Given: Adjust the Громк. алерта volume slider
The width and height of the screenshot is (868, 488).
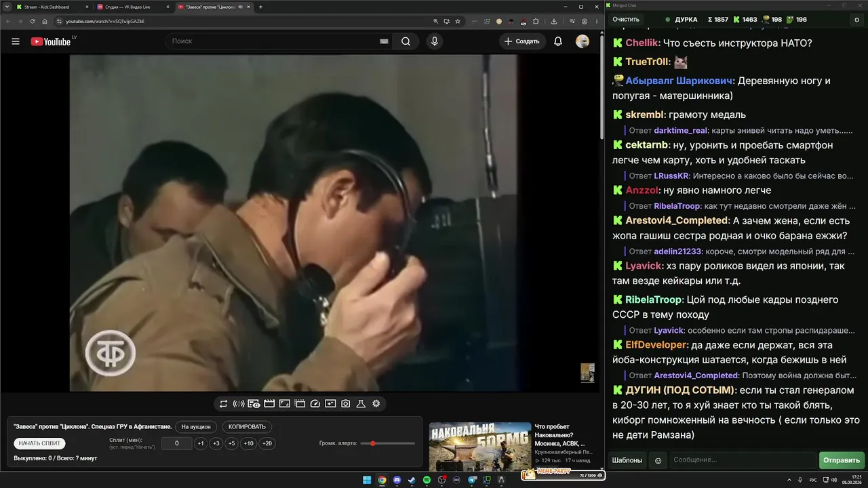Looking at the screenshot, I should (x=388, y=443).
